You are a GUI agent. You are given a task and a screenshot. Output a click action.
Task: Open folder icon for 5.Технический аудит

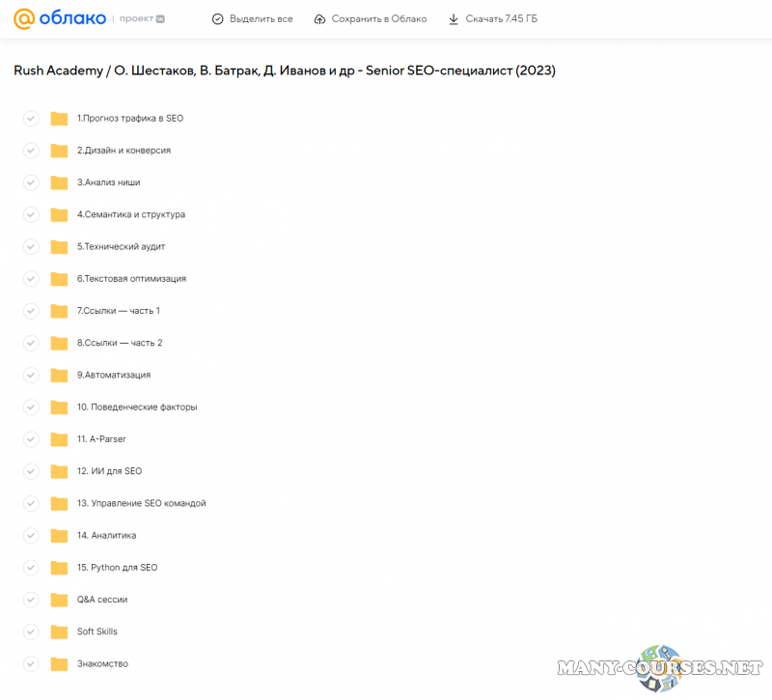59,247
